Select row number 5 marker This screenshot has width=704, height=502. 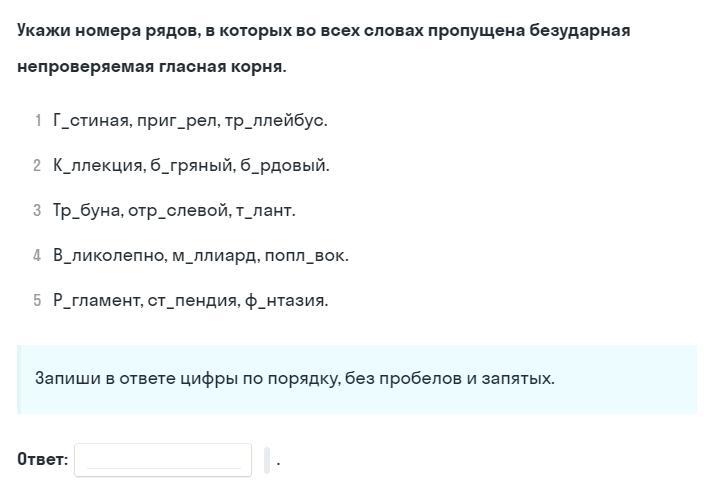[x=37, y=301]
